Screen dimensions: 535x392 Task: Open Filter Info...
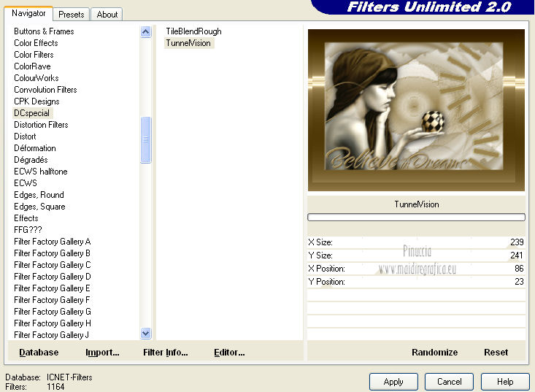166,352
